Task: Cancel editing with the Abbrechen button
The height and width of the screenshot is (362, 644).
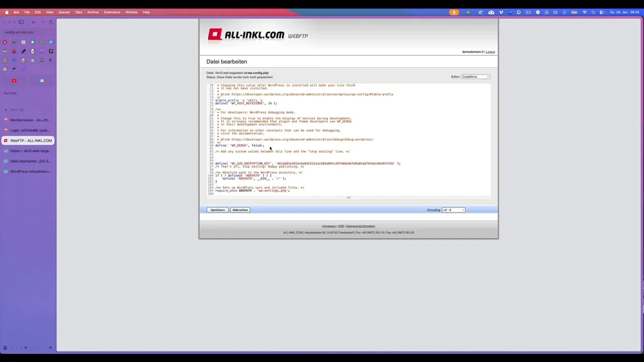Action: coord(239,210)
